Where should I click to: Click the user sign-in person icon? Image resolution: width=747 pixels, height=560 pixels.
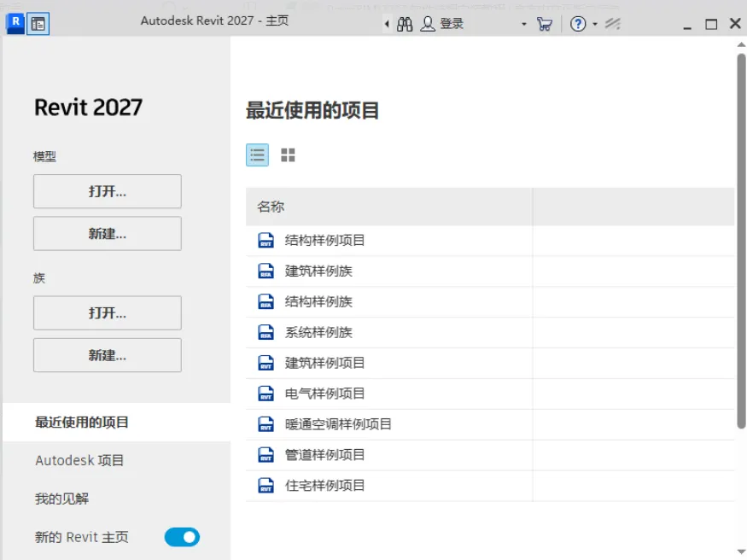[x=428, y=24]
